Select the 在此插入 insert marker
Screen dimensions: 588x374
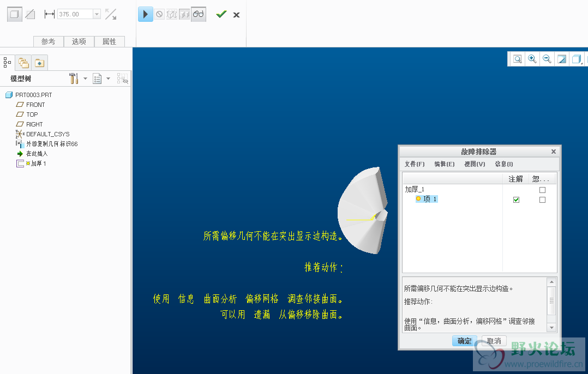(37, 154)
